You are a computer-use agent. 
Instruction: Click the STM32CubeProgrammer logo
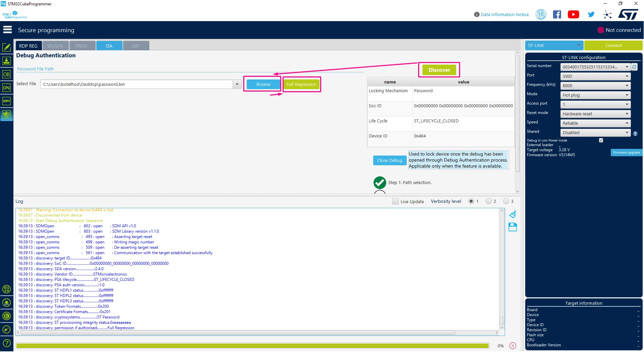15,15
